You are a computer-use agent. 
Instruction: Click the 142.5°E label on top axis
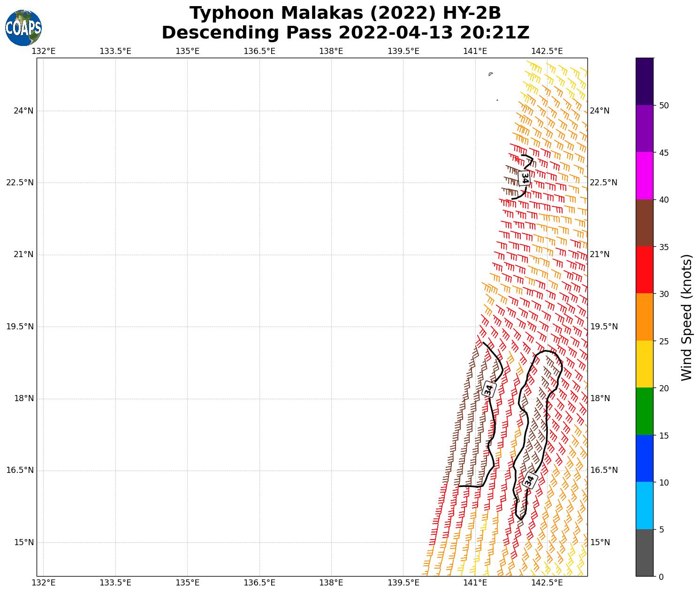click(x=547, y=51)
